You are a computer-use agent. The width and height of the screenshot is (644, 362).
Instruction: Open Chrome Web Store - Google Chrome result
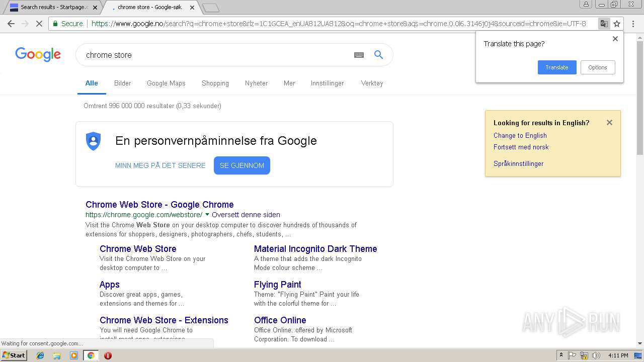pos(159,205)
